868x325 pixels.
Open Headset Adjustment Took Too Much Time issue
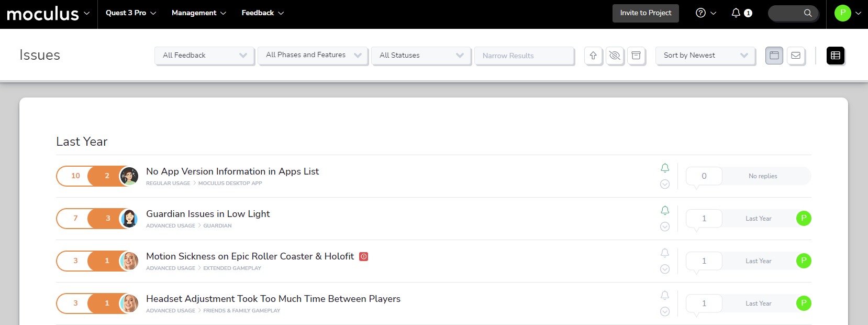tap(273, 299)
